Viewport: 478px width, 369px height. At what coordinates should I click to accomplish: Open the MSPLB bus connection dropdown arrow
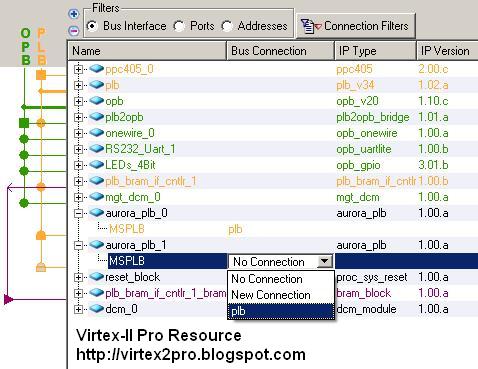coord(325,262)
